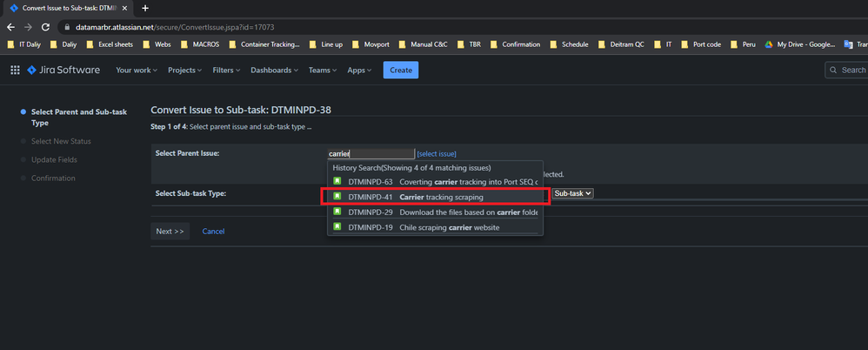This screenshot has width=868, height=350.
Task: Open the Confirmation bookmark folder
Action: pyautogui.click(x=515, y=44)
